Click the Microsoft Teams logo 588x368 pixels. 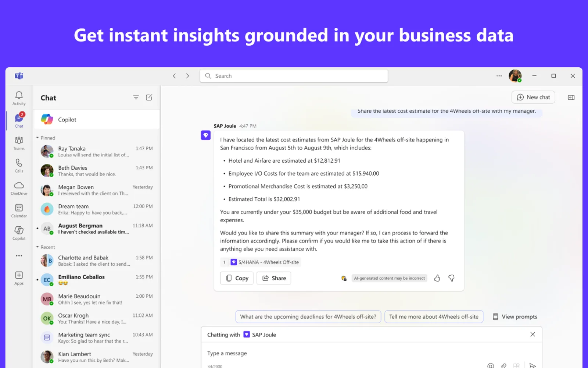[19, 76]
